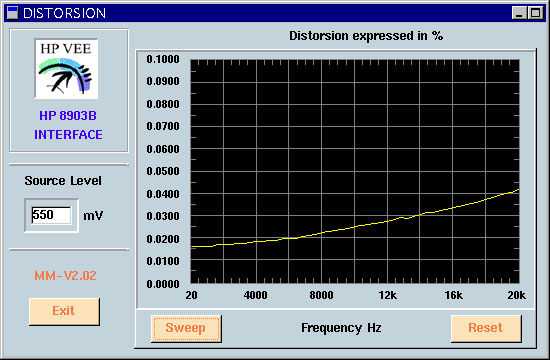Click the 'MM-V2.02' version text

[65, 275]
